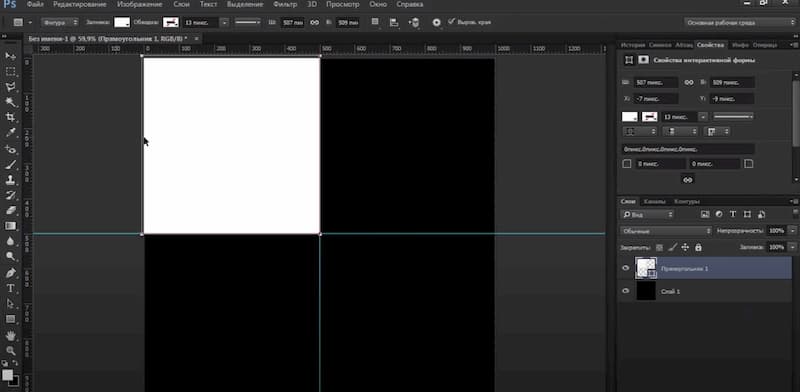
Task: Click the fill color swatch in options bar
Action: [x=122, y=22]
